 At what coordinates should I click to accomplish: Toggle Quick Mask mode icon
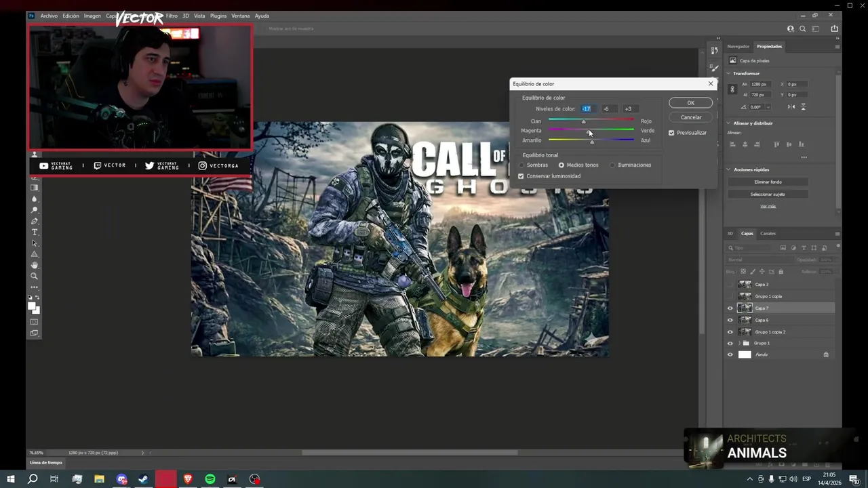pos(35,321)
